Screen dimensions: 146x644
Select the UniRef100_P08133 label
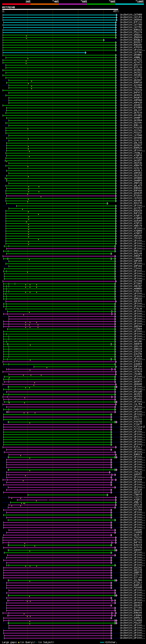[x=131, y=291]
